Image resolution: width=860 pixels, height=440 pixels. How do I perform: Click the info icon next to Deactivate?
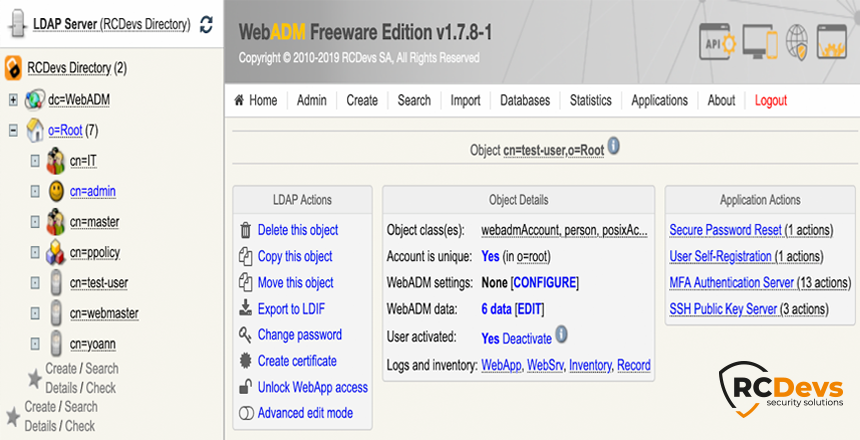561,334
